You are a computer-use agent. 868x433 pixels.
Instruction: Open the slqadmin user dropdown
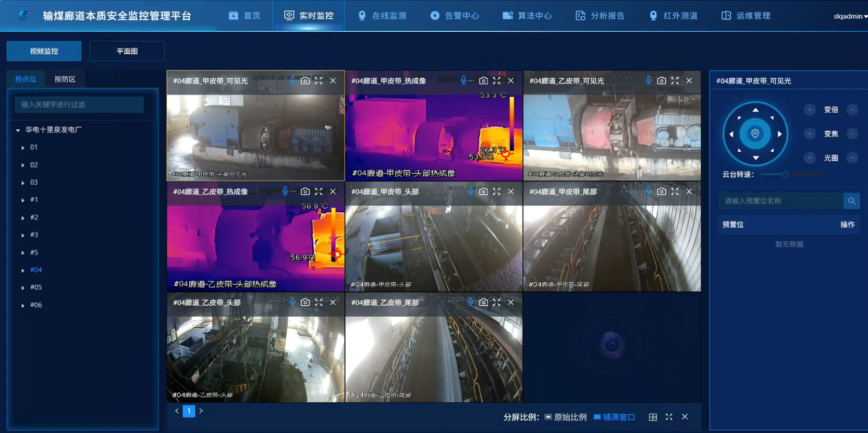tap(850, 16)
